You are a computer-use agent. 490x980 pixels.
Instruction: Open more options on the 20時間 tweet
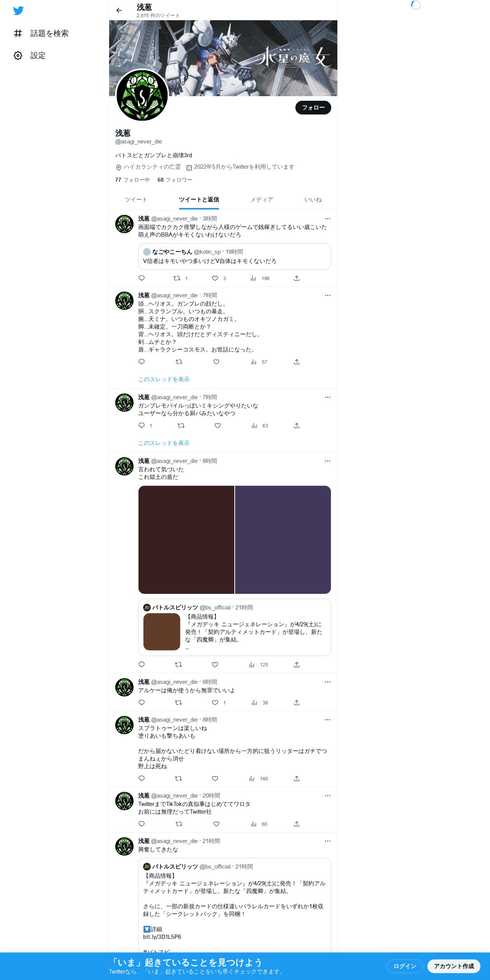coord(327,796)
